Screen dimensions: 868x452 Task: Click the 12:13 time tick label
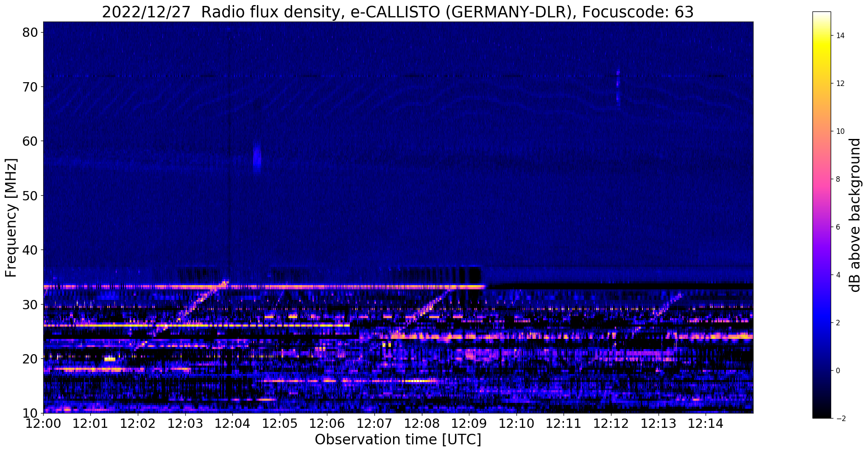(659, 423)
